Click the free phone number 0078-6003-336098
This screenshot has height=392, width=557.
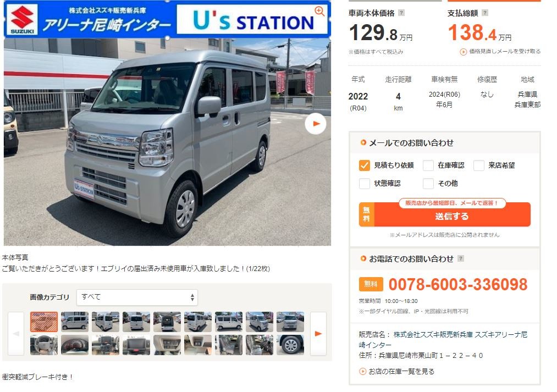click(x=458, y=284)
